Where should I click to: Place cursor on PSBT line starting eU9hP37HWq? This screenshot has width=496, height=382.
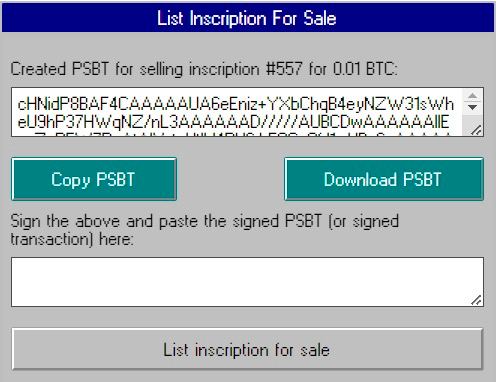[x=233, y=122]
